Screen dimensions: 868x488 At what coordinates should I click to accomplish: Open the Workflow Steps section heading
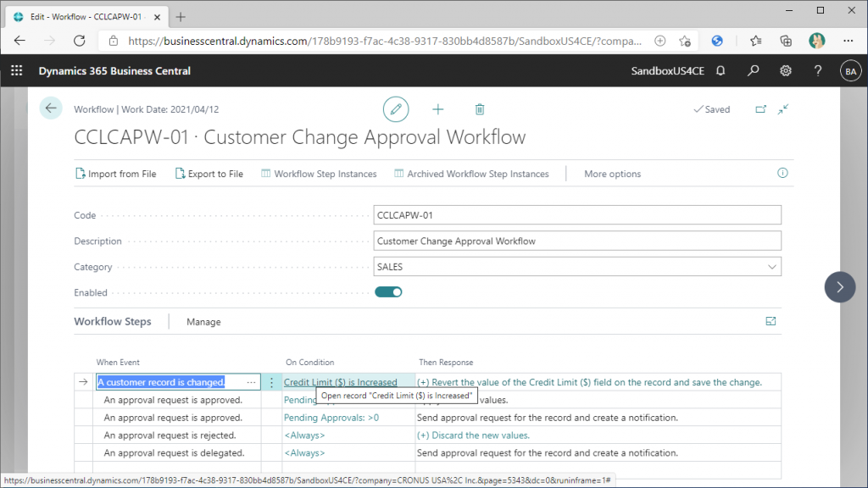(x=113, y=321)
